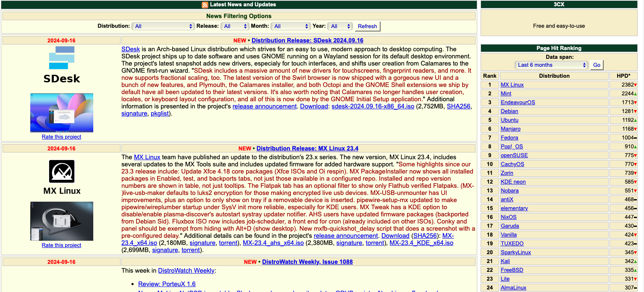Expand the Month filter dropdown
Viewport: 644px width, 292px height.
(291, 26)
